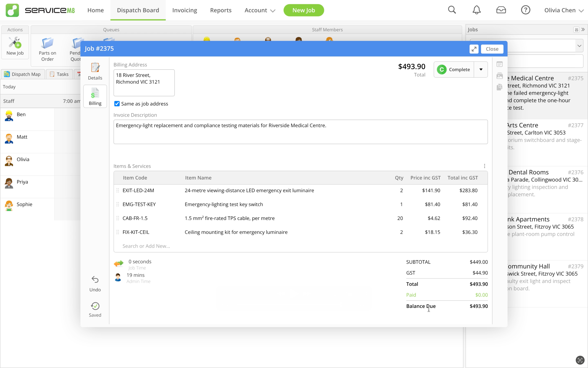Open the chat widget icon at bottom right
Viewport: 588px width, 368px height.
pyautogui.click(x=580, y=360)
